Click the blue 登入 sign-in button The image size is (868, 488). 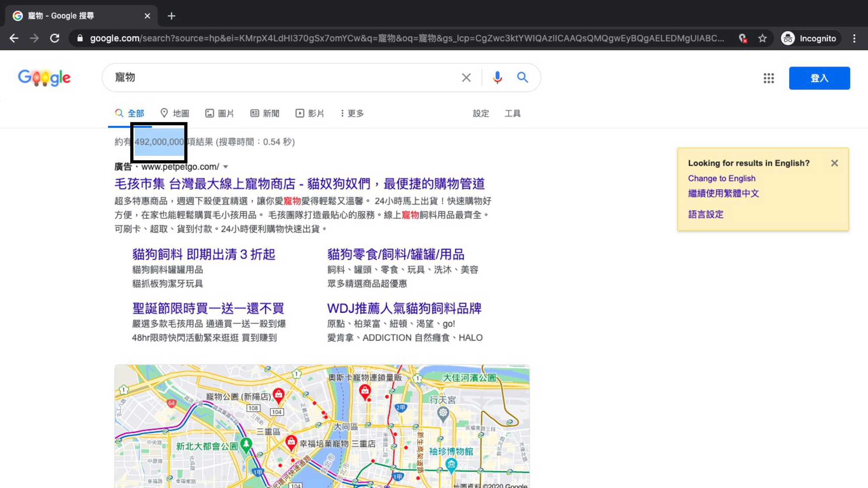coord(819,78)
